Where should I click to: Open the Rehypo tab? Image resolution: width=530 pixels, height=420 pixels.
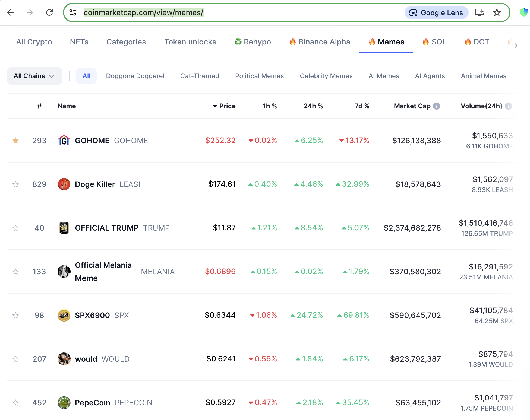[253, 42]
